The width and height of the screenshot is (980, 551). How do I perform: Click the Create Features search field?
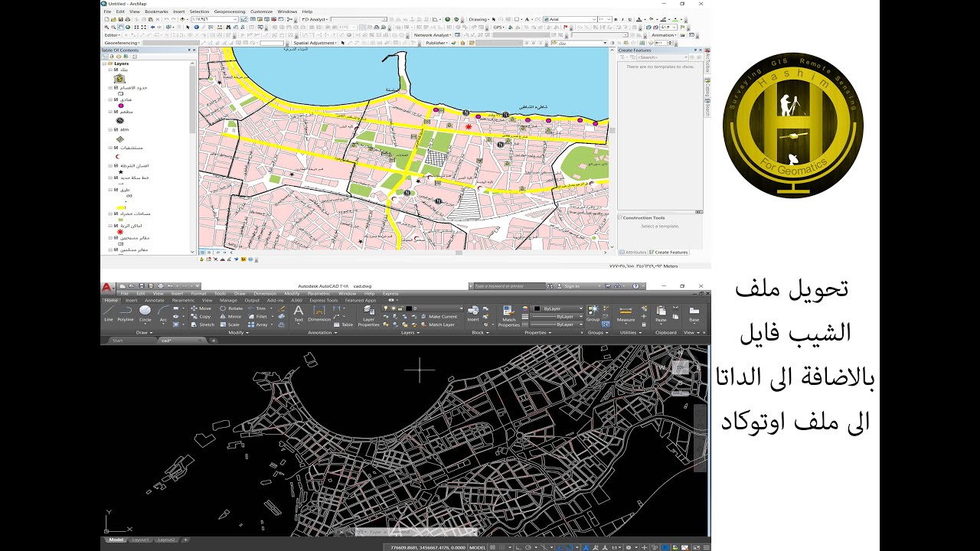pyautogui.click(x=663, y=57)
